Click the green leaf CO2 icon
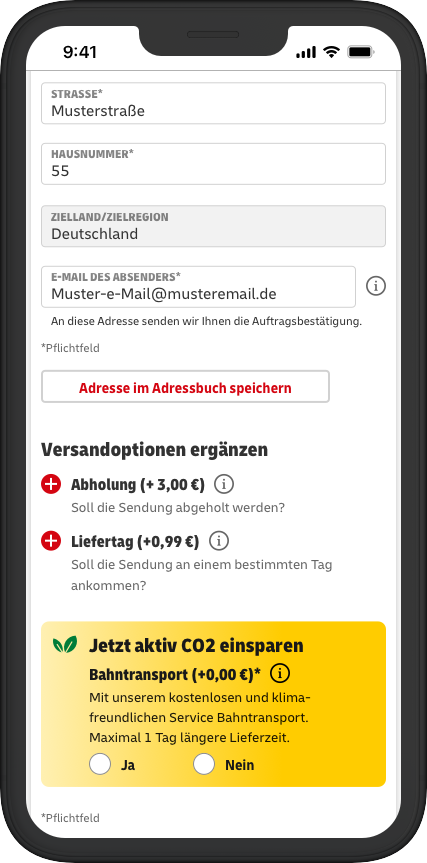 65,644
